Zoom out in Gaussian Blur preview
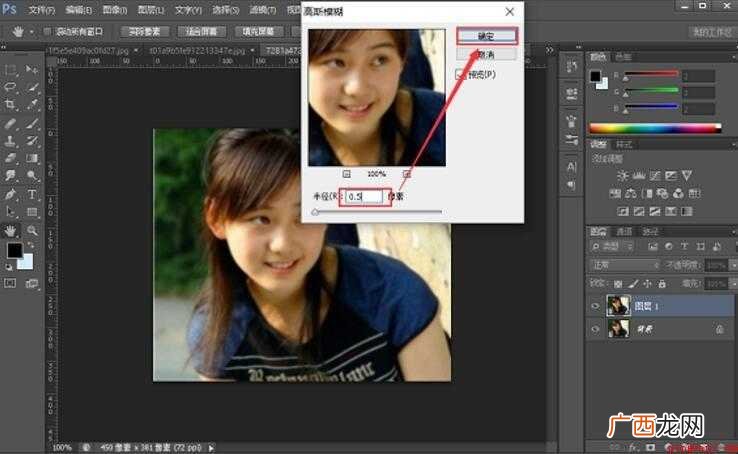The width and height of the screenshot is (738, 454). tap(347, 174)
